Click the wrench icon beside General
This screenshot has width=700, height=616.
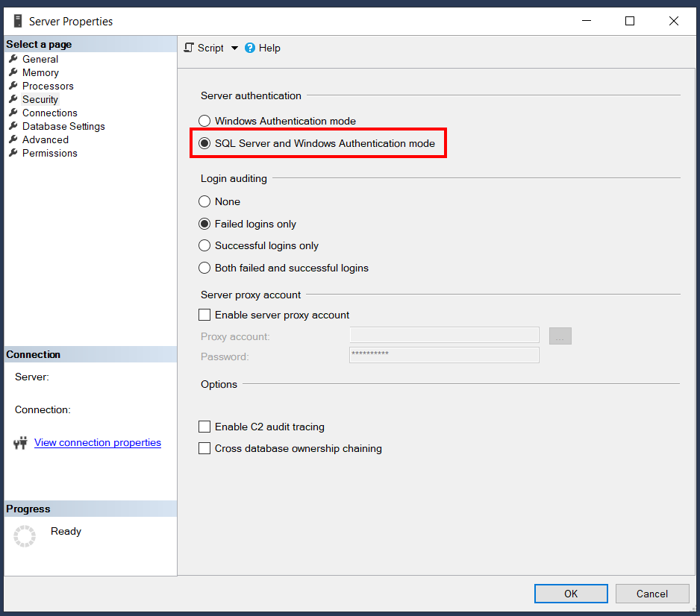pyautogui.click(x=13, y=59)
